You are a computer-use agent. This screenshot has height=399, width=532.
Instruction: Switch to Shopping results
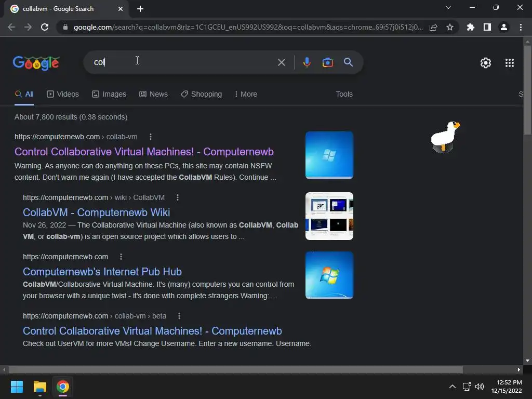tap(201, 95)
